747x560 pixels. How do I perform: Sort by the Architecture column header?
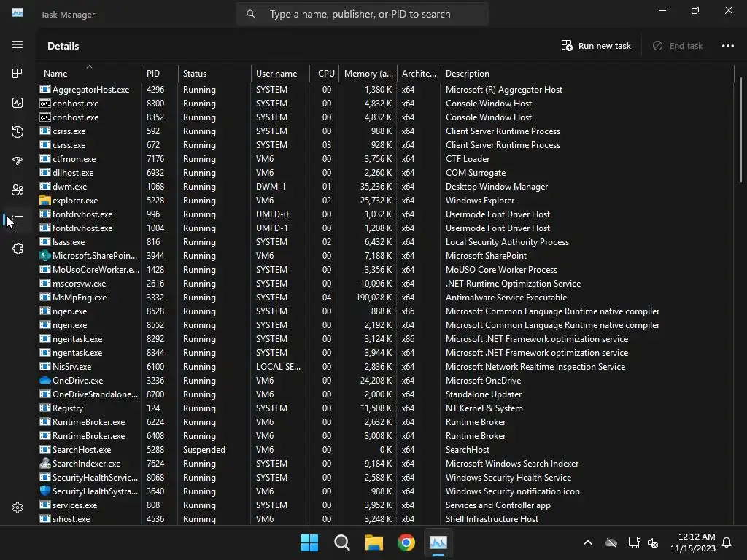click(419, 74)
